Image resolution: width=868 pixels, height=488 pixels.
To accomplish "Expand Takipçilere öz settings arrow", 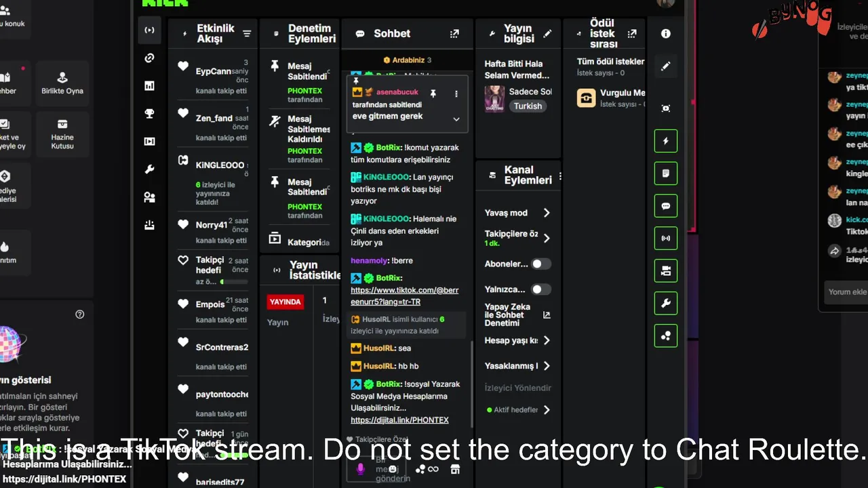I will coord(547,238).
